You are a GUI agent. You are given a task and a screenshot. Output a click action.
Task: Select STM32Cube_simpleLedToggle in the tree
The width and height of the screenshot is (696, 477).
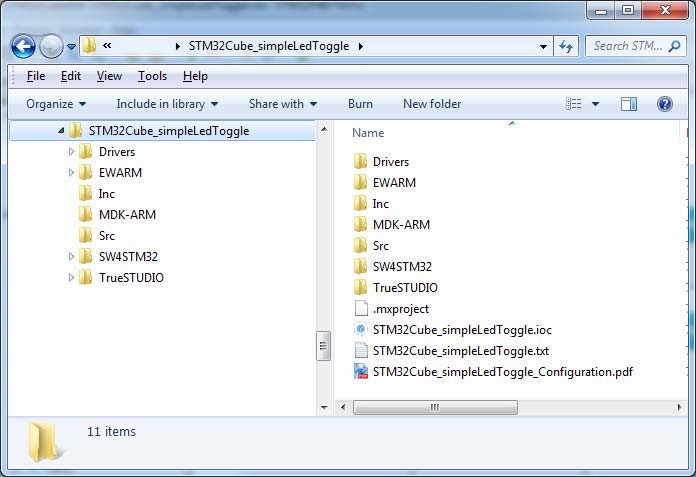[x=169, y=131]
